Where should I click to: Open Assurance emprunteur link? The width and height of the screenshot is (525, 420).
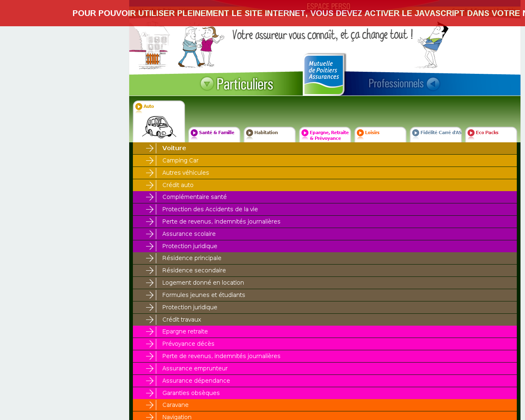coord(325,369)
